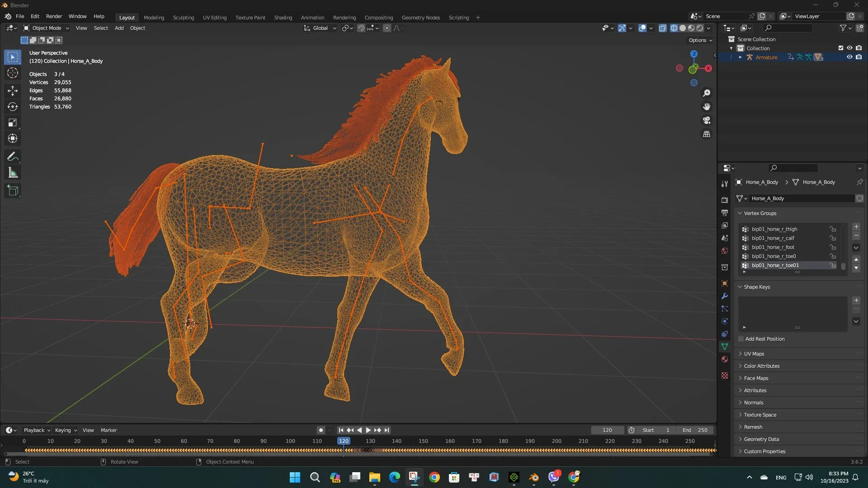Viewport: 868px width, 488px height.
Task: Jump to the timeline end
Action: tap(387, 430)
